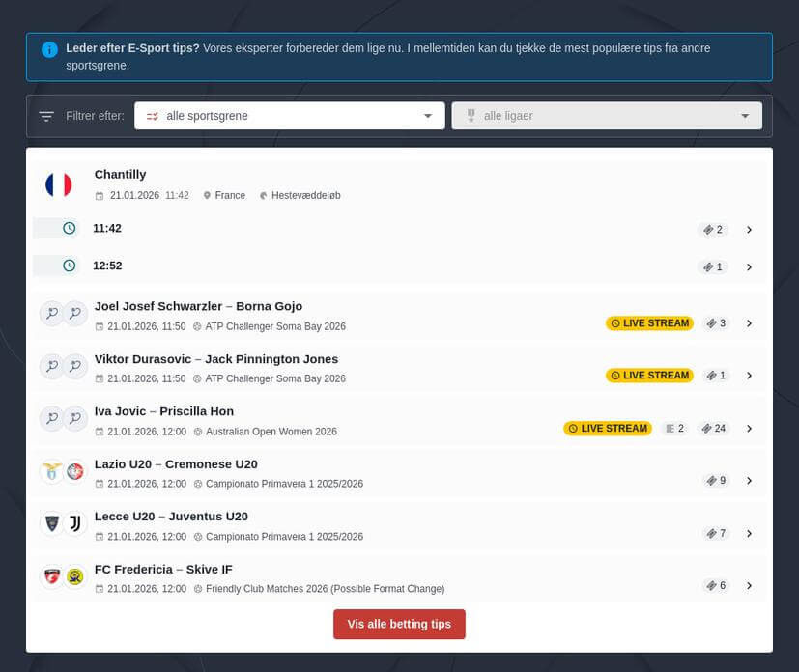Open the ATP Challenger Soma Bay 2026 link
Screen dimensions: 799x672
276,326
